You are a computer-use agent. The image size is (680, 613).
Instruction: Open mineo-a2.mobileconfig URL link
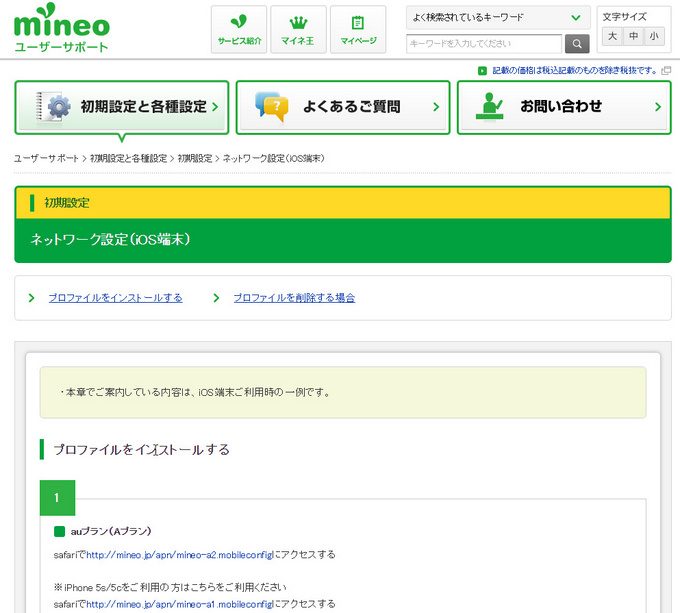[180, 555]
